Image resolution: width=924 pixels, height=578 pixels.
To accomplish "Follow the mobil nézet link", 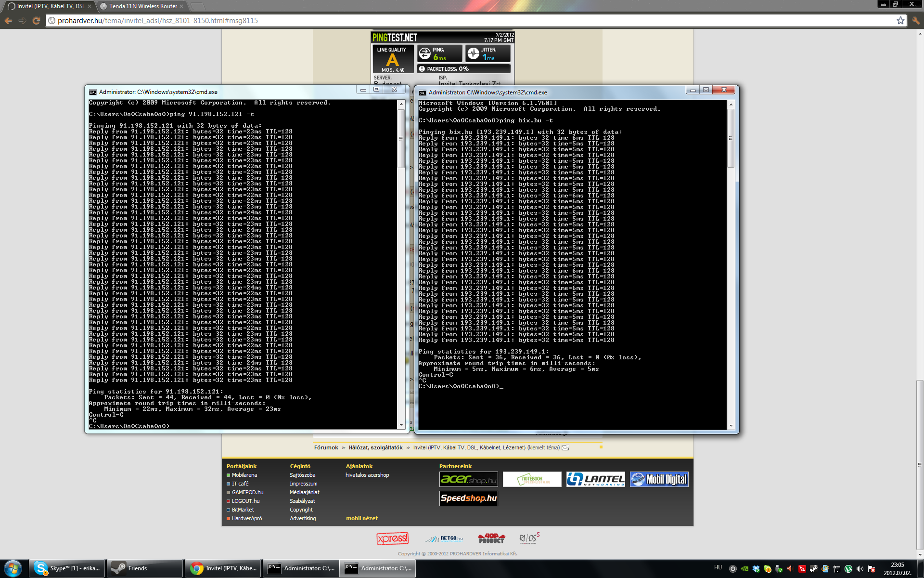I will (x=361, y=518).
